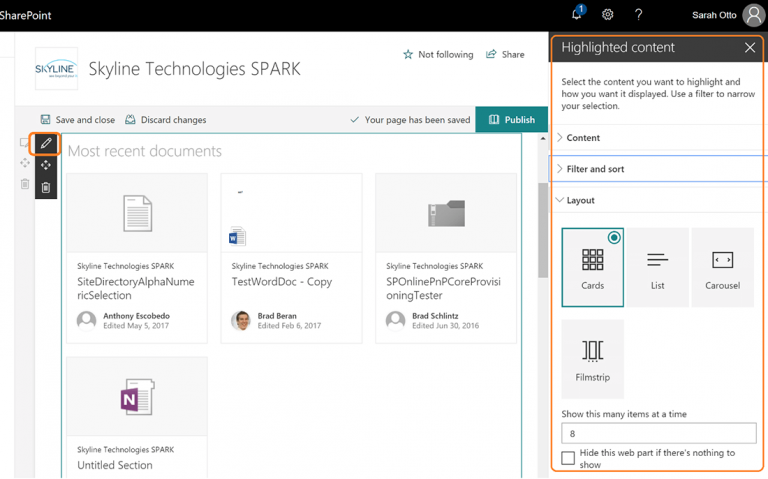Collapse the Layout section
The image size is (768, 479).
[x=580, y=201]
